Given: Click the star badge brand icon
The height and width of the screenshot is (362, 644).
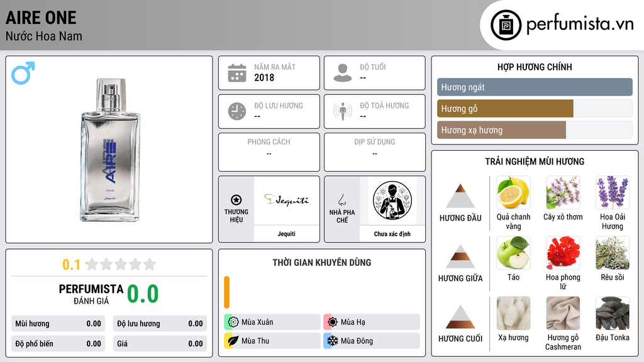Looking at the screenshot, I should click(x=236, y=200).
